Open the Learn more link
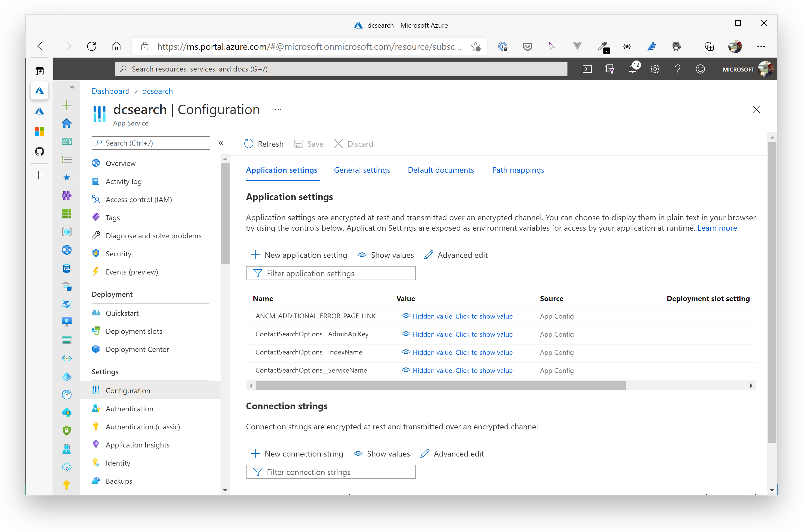Image resolution: width=803 pixels, height=532 pixels. pyautogui.click(x=717, y=228)
